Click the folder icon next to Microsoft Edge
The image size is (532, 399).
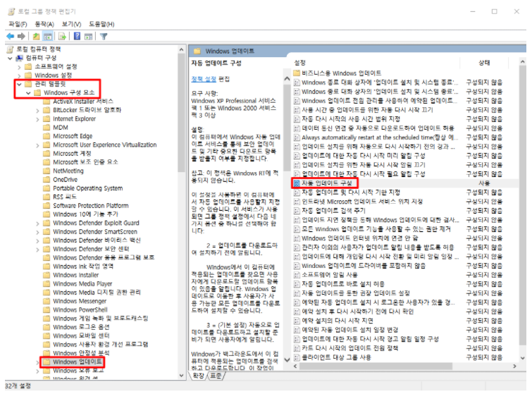47,136
